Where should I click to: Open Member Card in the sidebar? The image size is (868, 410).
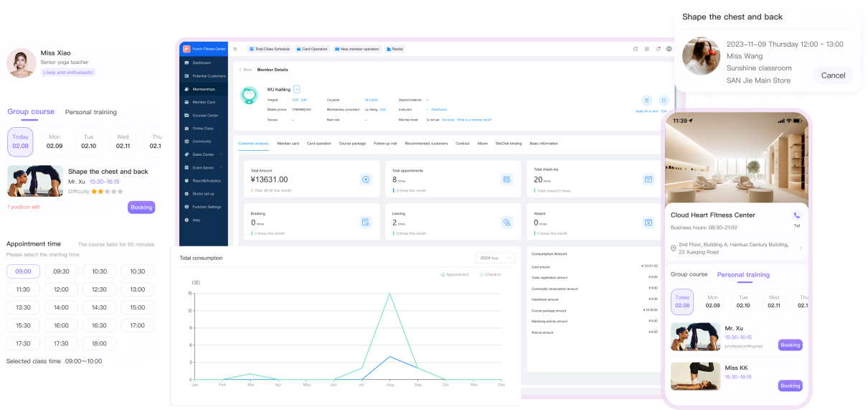click(x=204, y=102)
